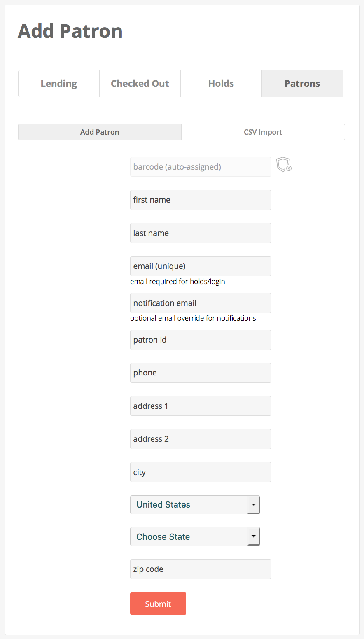Go to the Holds tab
Screen dimensions: 364x639
click(221, 84)
